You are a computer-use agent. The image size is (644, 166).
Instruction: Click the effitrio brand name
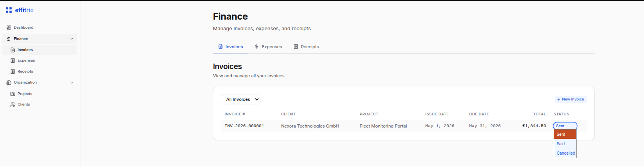(x=24, y=10)
